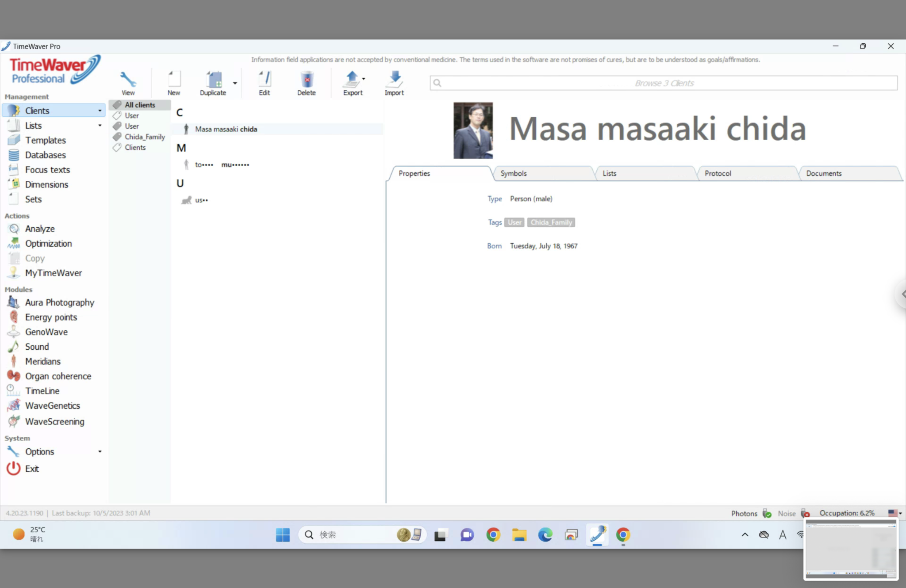This screenshot has width=906, height=588.
Task: Expand the Lists sidebar dropdown arrow
Action: point(100,126)
